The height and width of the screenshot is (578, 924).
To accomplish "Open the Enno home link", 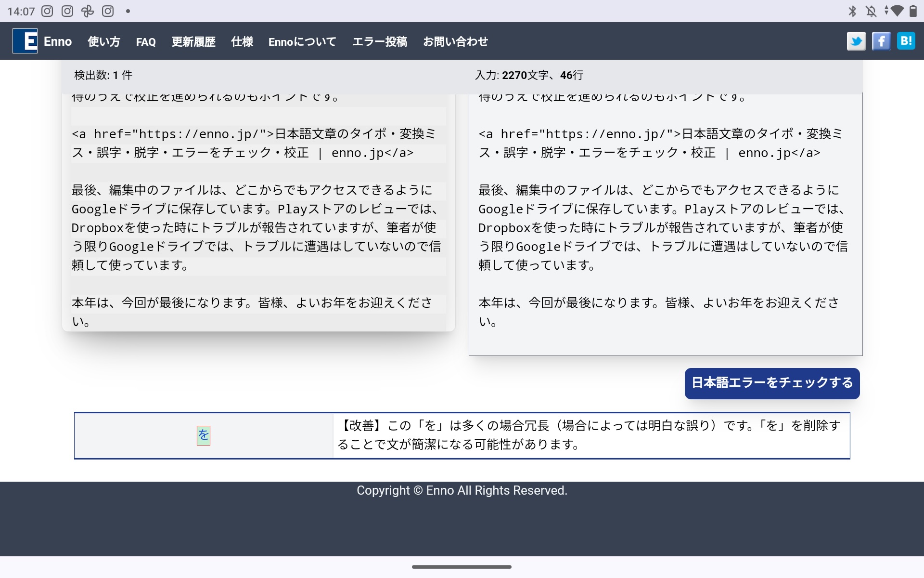I will click(58, 41).
